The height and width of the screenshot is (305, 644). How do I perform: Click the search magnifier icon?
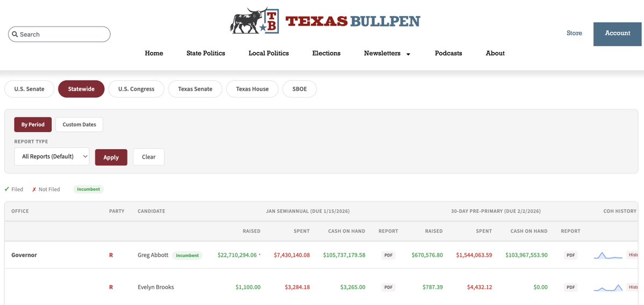click(x=15, y=34)
